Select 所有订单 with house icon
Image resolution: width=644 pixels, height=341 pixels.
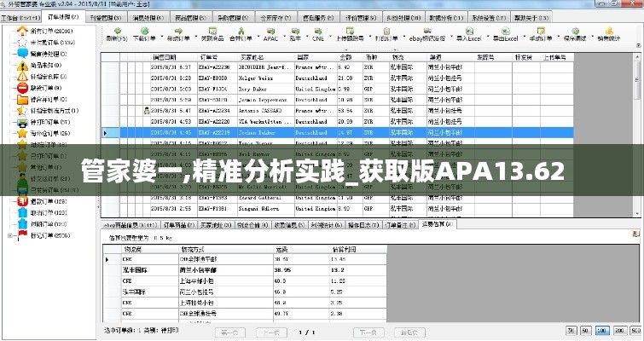click(x=45, y=31)
